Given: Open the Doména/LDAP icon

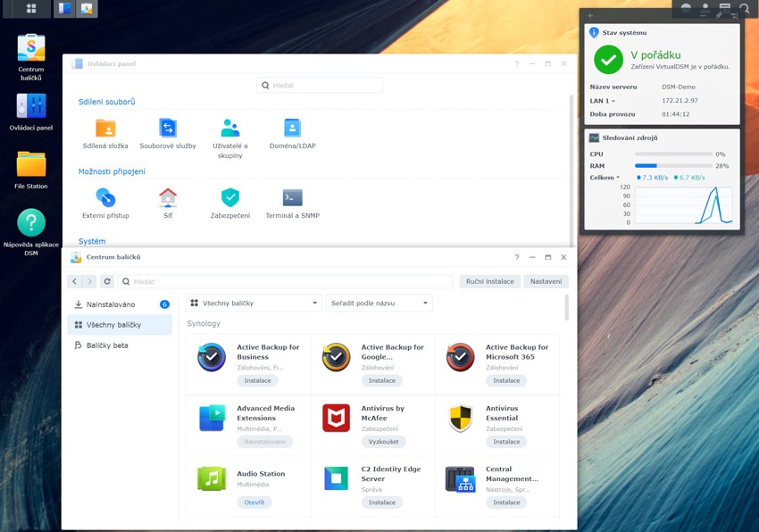Looking at the screenshot, I should point(293,128).
